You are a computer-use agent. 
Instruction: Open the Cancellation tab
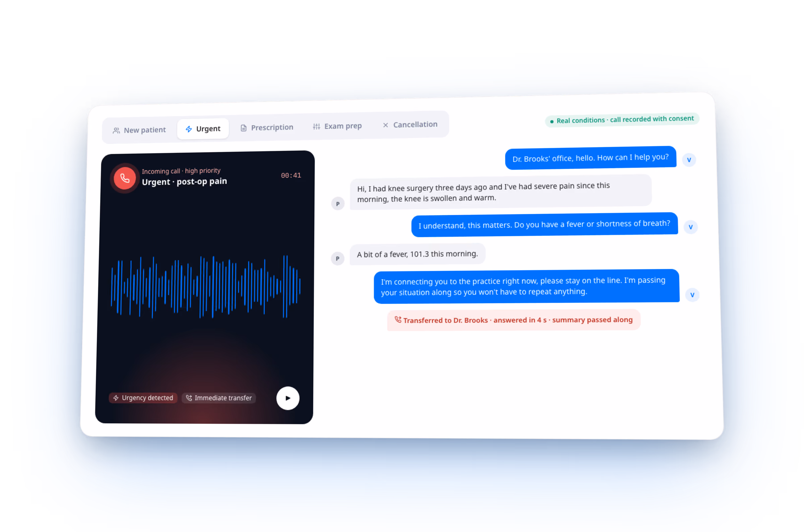coord(410,124)
